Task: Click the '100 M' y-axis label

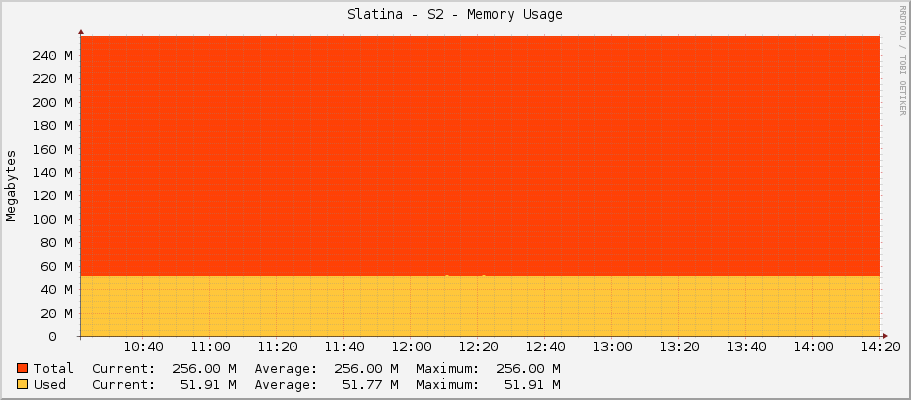Action: click(x=53, y=219)
